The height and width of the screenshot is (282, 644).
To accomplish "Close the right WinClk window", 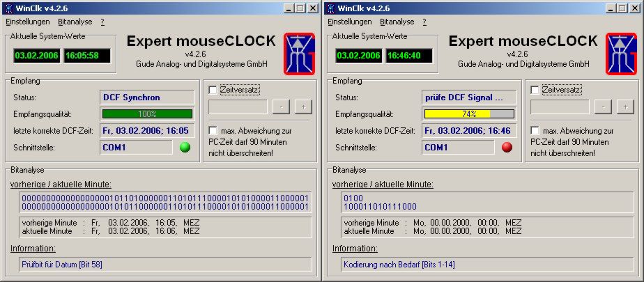I will click(635, 8).
